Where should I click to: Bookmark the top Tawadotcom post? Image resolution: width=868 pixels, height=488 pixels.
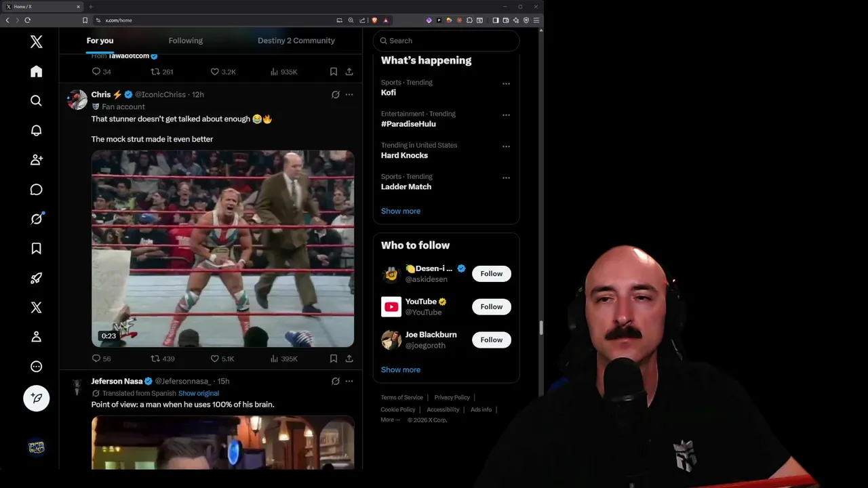pos(334,71)
